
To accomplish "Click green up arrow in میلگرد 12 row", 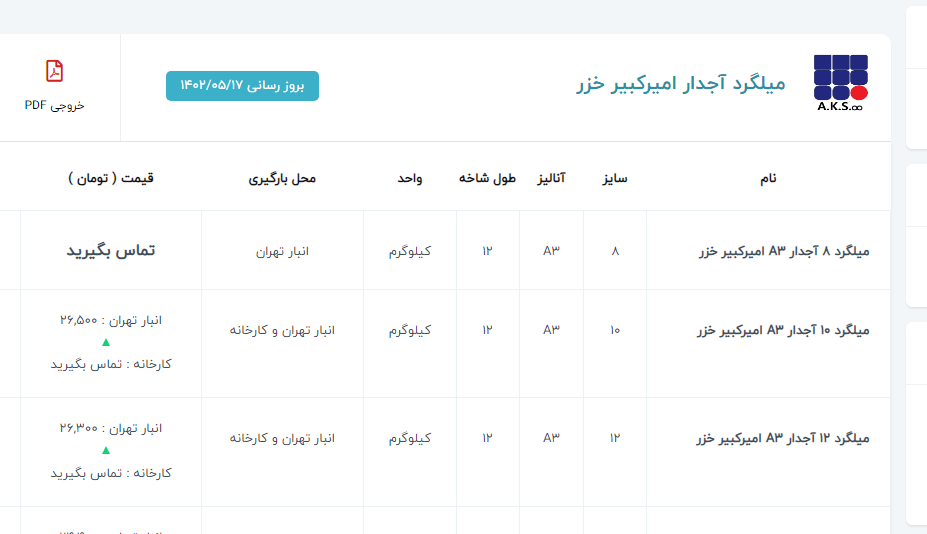I will tap(106, 451).
